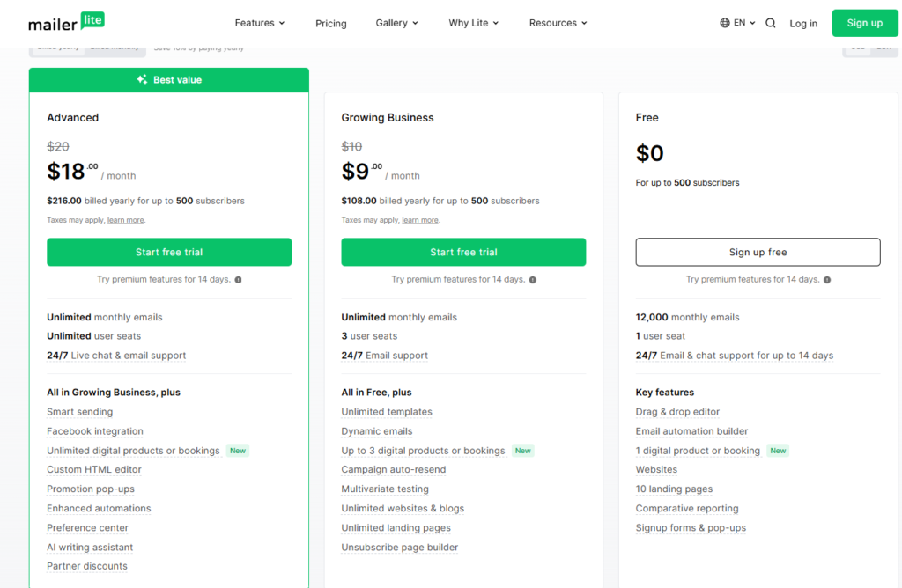902x588 pixels.
Task: Click the globe language icon
Action: [x=726, y=23]
